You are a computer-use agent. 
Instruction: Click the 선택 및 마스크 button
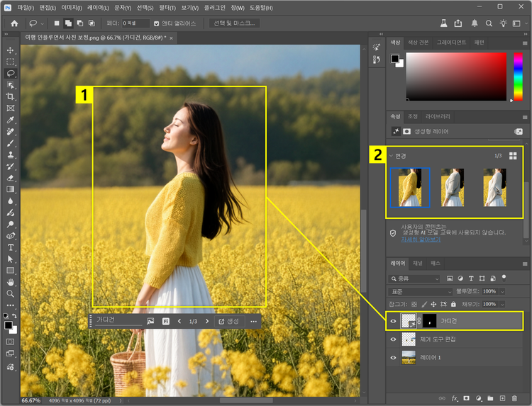235,23
